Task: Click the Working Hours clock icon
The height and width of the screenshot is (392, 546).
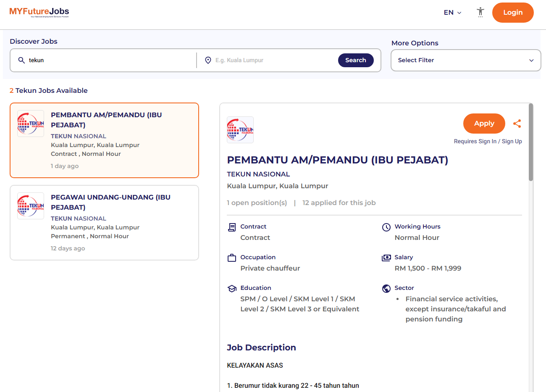Action: [386, 227]
